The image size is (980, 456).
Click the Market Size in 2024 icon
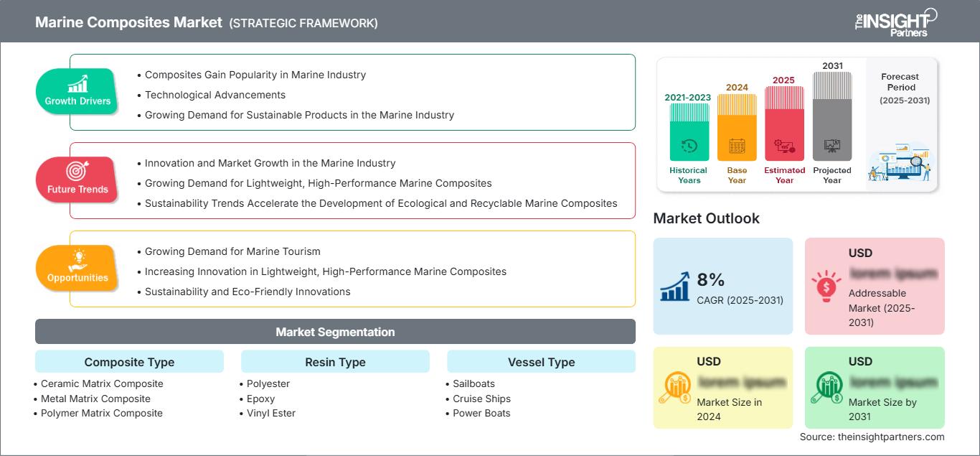coord(674,388)
